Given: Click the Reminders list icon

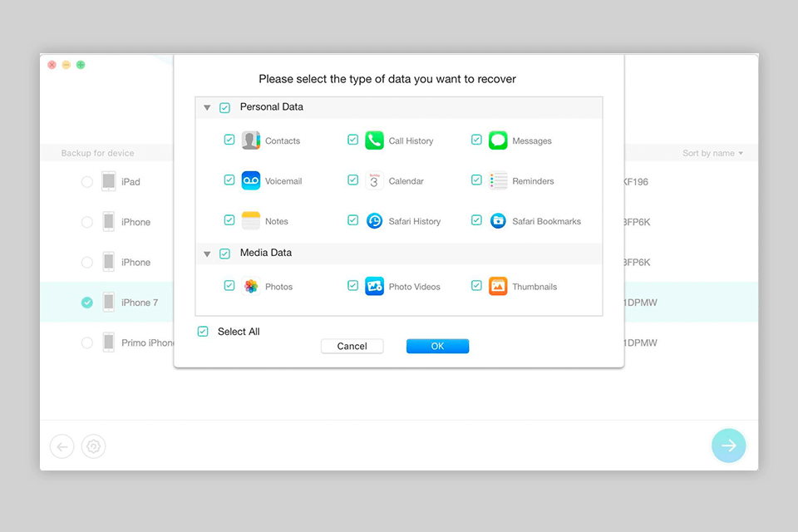Looking at the screenshot, I should click(498, 180).
